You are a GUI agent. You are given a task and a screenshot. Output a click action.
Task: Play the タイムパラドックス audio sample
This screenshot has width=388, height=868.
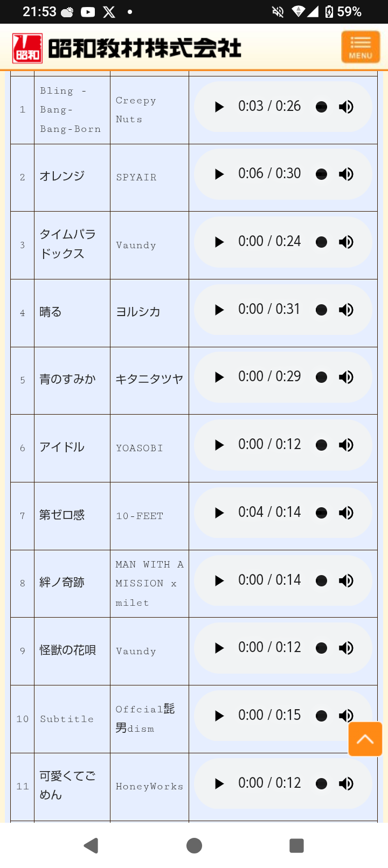click(x=219, y=242)
